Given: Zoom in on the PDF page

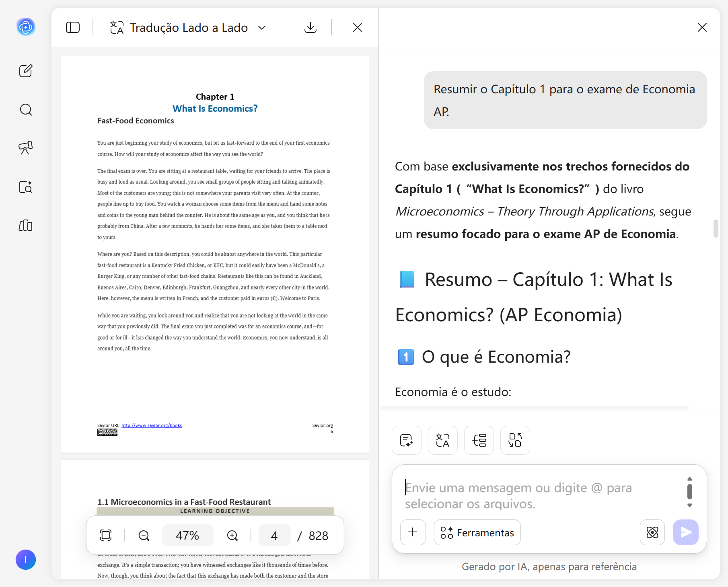Looking at the screenshot, I should click(x=232, y=535).
